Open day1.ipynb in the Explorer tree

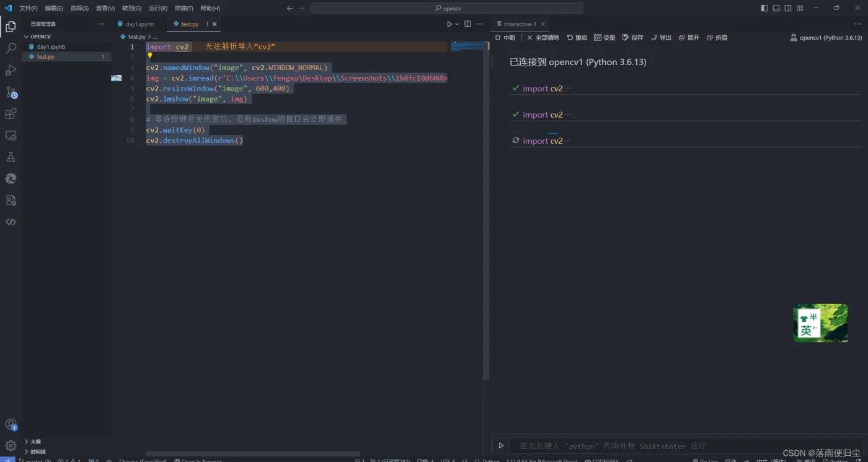(x=67, y=47)
